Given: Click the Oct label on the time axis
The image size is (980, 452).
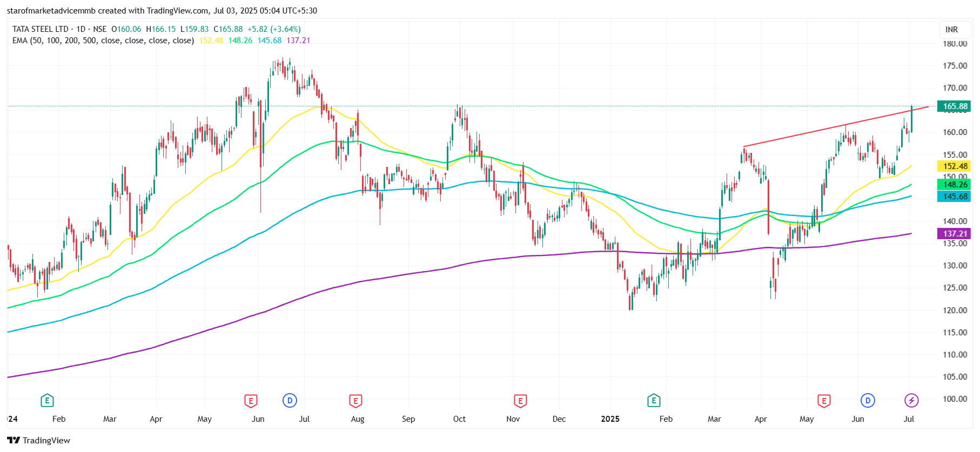Looking at the screenshot, I should pyautogui.click(x=459, y=419).
